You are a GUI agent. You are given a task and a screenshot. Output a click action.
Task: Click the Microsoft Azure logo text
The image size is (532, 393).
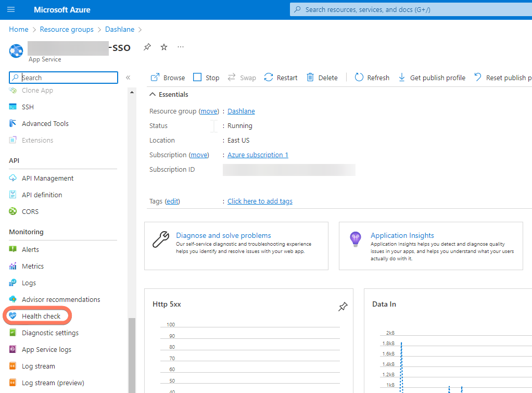[62, 9]
